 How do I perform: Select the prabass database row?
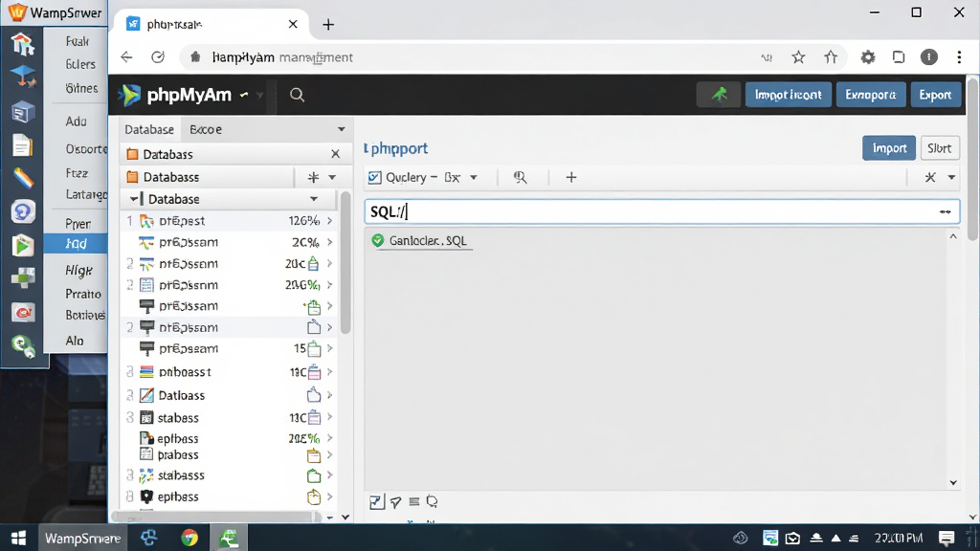[230, 454]
